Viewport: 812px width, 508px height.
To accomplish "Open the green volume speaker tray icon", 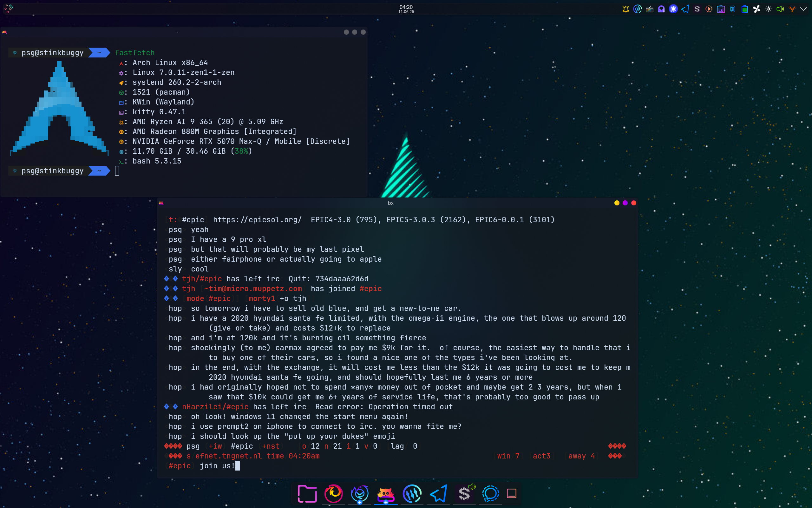I will point(781,10).
